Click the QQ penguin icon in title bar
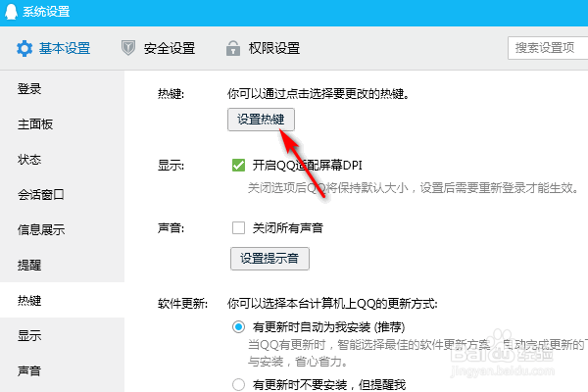Screen dimensions: 588x392 coord(11,12)
